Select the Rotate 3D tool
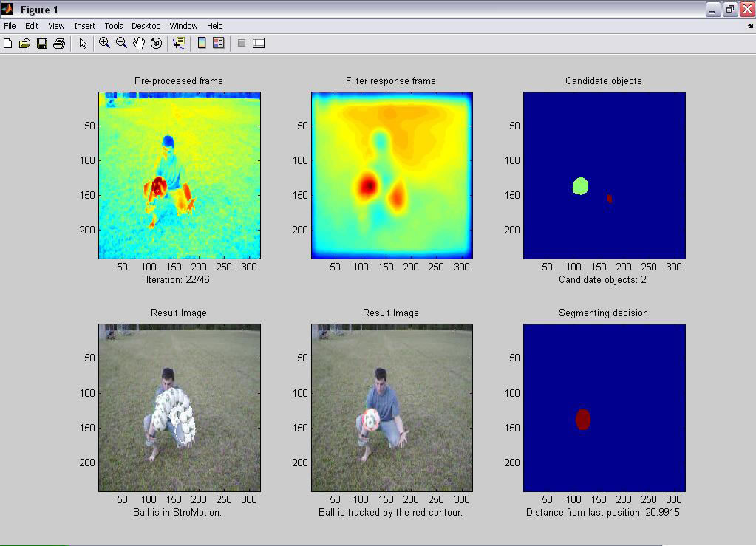The image size is (756, 546). coord(156,44)
